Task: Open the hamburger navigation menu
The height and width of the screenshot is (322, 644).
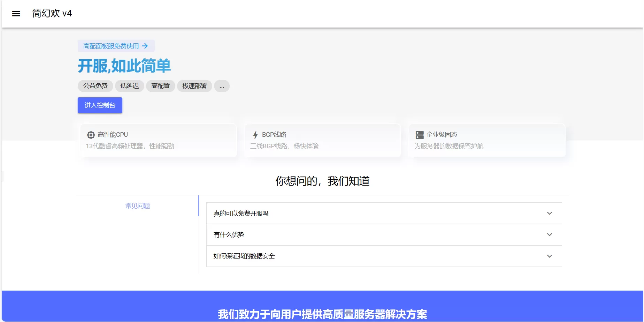Action: [x=16, y=14]
